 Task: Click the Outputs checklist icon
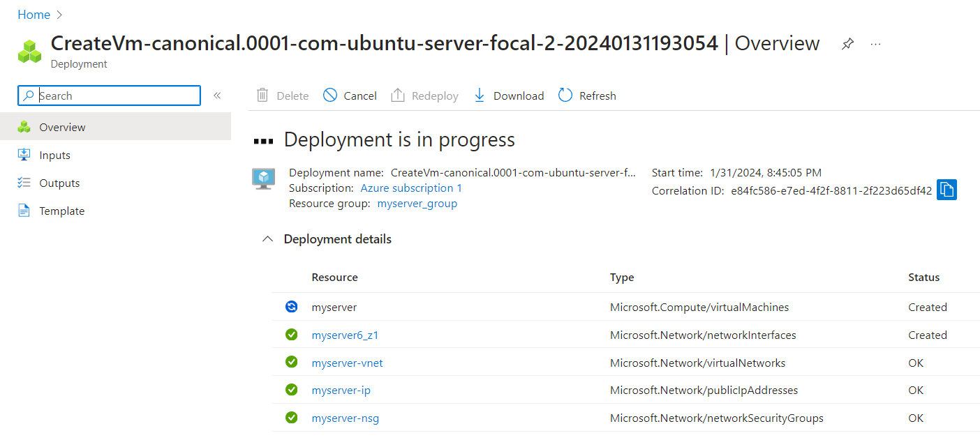coord(24,183)
